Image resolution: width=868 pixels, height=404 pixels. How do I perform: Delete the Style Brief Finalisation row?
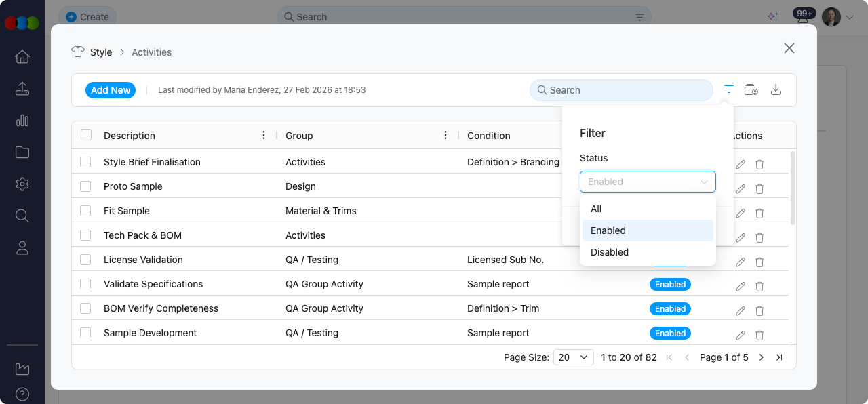[x=759, y=164]
